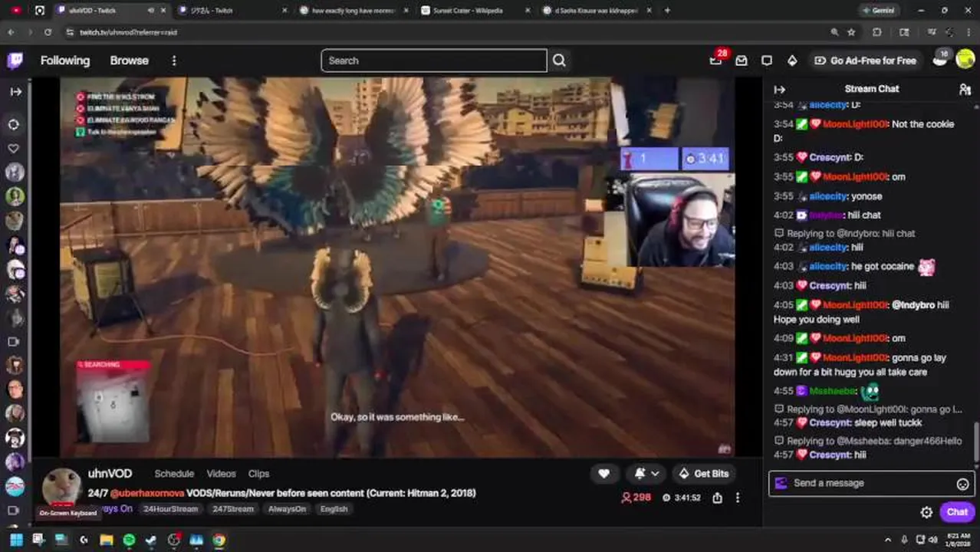Open Spotify from the taskbar
This screenshot has width=980, height=552.
[129, 540]
